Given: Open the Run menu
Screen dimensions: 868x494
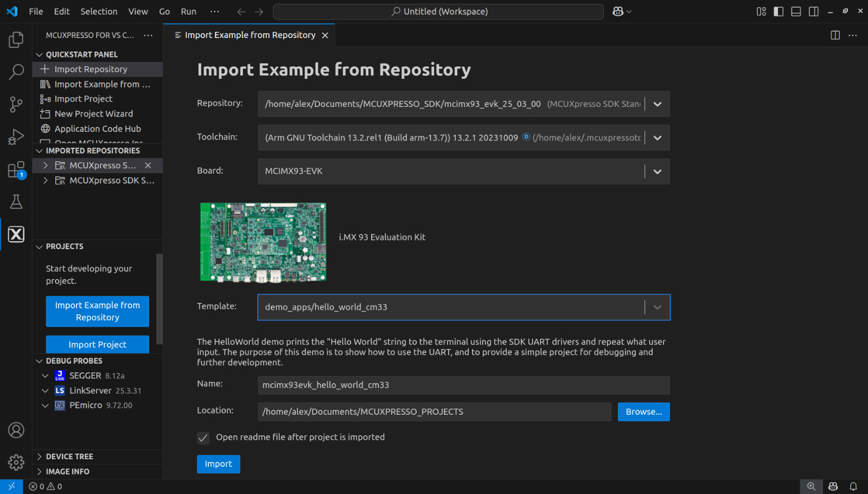Looking at the screenshot, I should coord(188,11).
